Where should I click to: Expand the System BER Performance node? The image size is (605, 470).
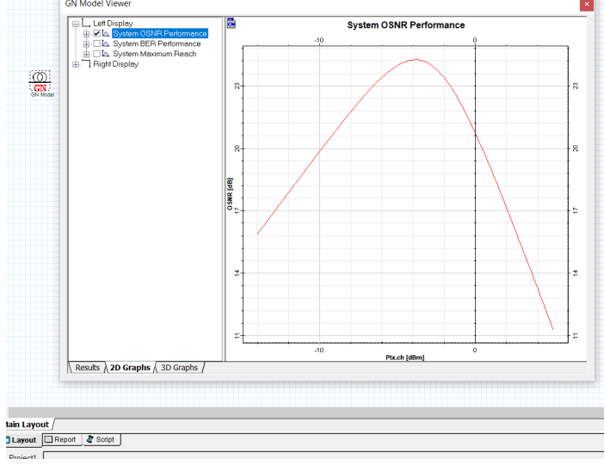click(x=86, y=44)
